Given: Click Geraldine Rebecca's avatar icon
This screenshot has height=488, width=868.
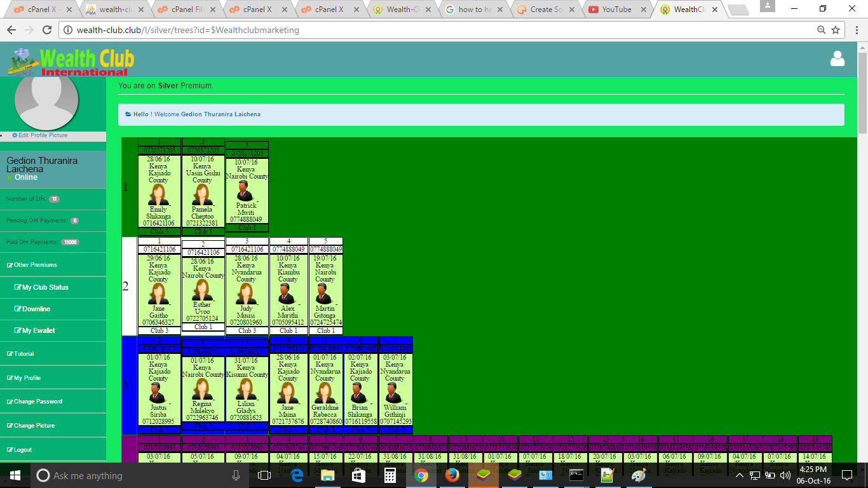Looking at the screenshot, I should coord(323,393).
